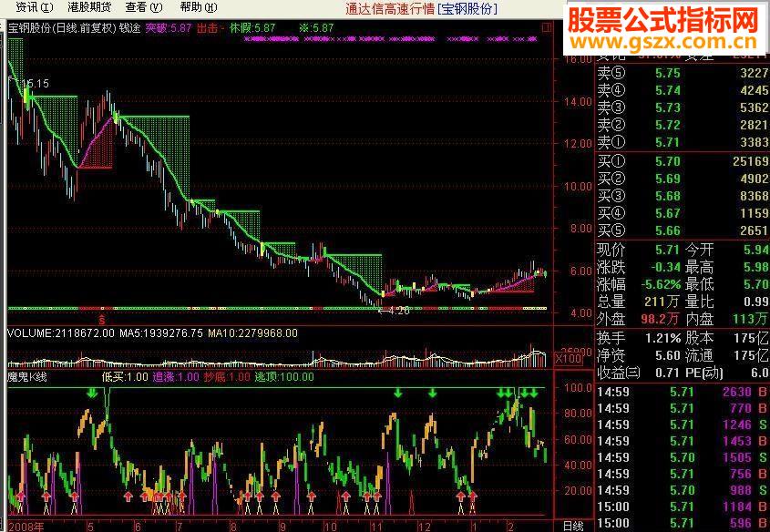The width and height of the screenshot is (770, 532).
Task: Open the 港股期货 menu
Action: [x=89, y=7]
